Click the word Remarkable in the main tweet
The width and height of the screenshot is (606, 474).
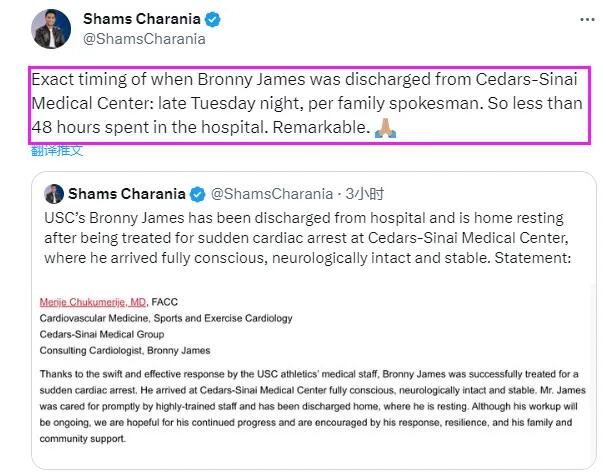point(326,127)
